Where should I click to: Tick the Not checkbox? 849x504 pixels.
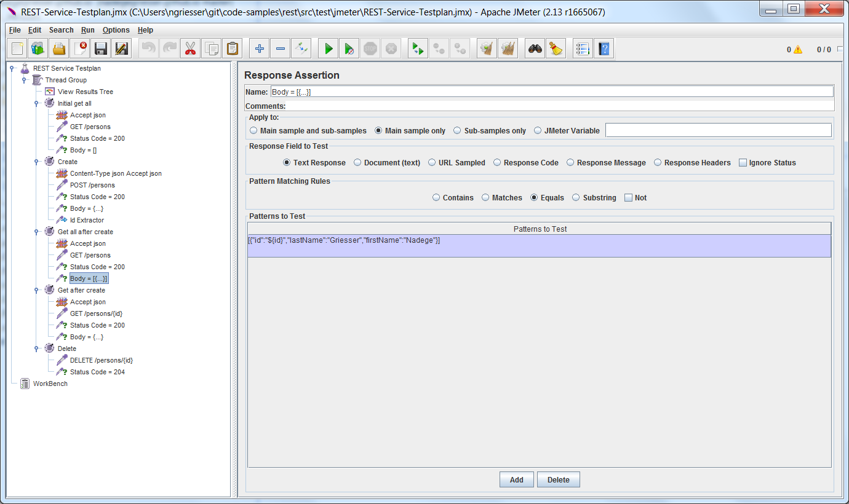pyautogui.click(x=636, y=198)
